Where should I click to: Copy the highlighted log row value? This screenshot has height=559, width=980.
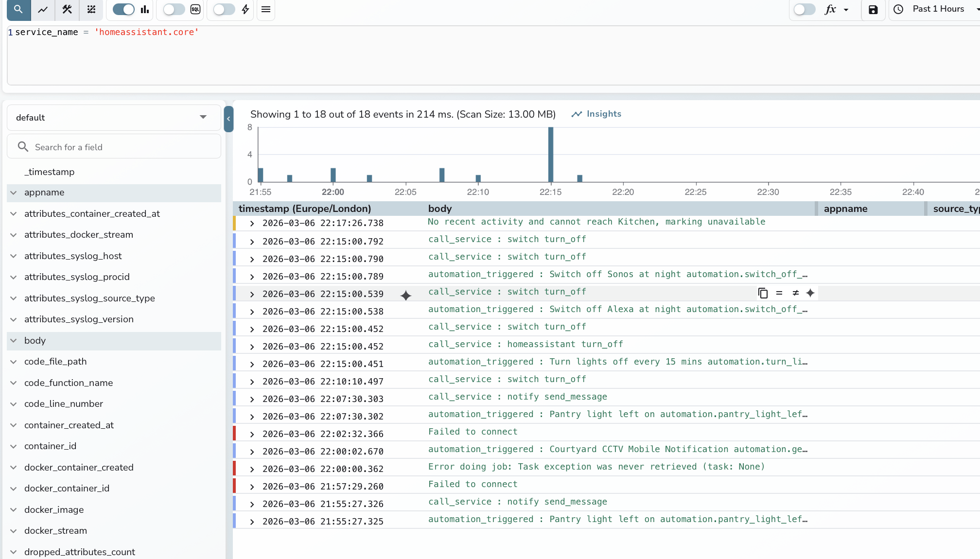tap(763, 293)
